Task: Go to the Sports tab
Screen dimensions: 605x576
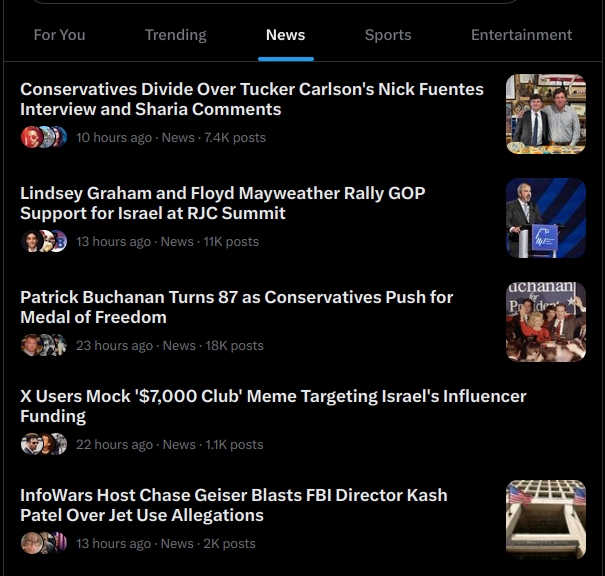Action: pos(388,35)
